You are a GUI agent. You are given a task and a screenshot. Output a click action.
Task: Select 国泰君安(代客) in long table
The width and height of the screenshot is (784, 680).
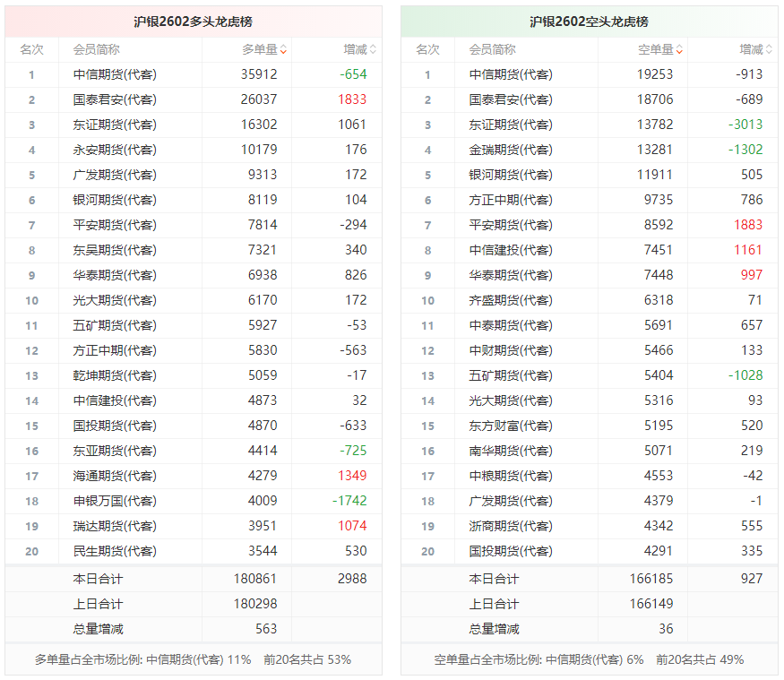pos(115,99)
